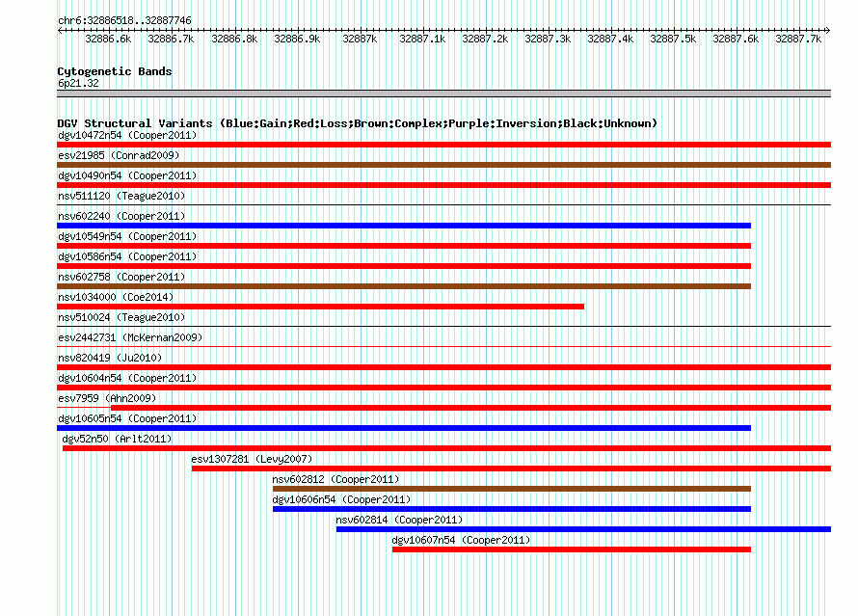
Task: Open the nsv602758 (Cooper2011) label
Action: coord(121,277)
